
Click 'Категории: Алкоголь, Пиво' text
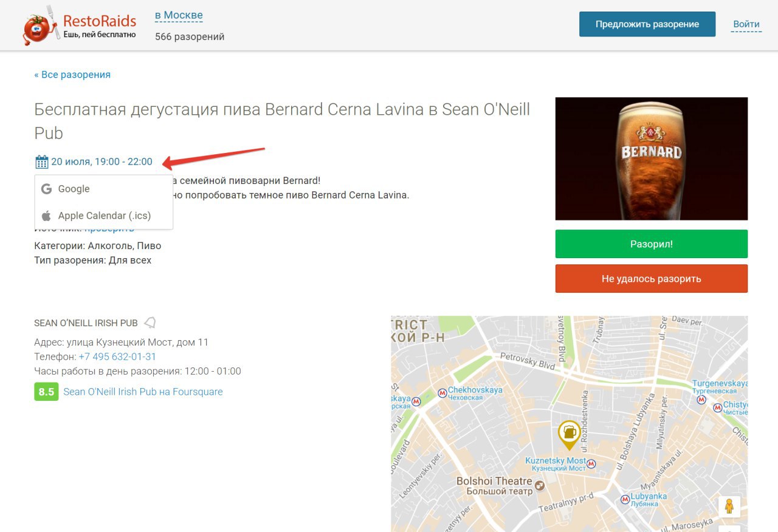pos(97,245)
